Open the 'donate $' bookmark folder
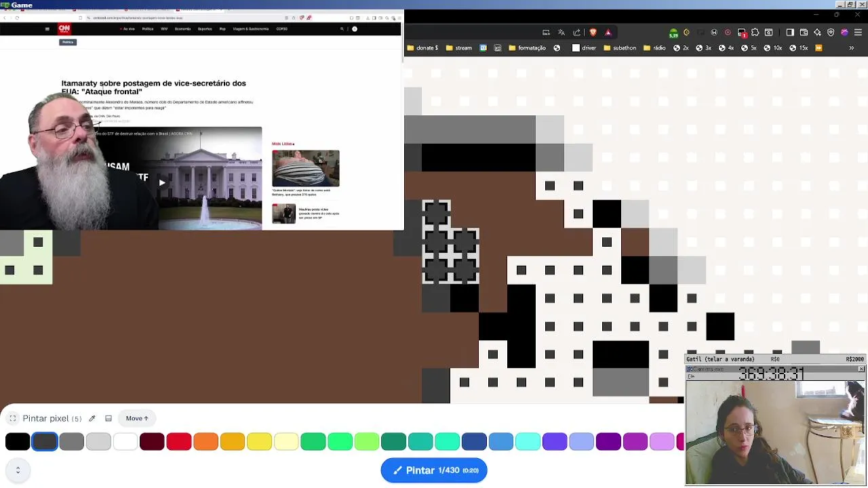This screenshot has height=488, width=868. [x=423, y=48]
